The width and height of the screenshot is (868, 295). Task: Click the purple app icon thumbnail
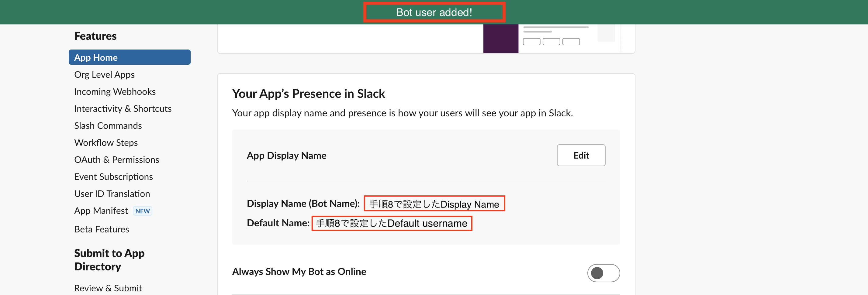(x=501, y=39)
